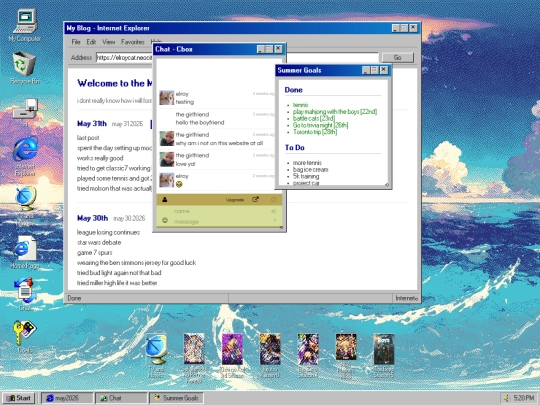Click the "May 31th" post heading
Viewport: 540px width, 405px height.
click(x=92, y=124)
